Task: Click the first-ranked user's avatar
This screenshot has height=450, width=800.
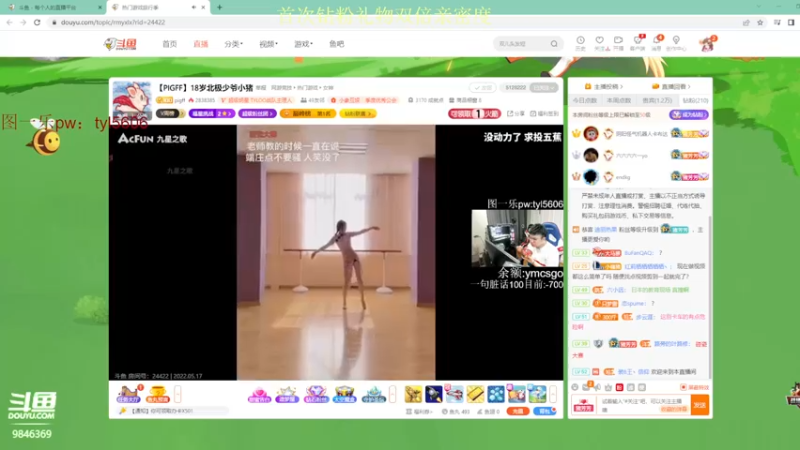Action: tap(591, 134)
